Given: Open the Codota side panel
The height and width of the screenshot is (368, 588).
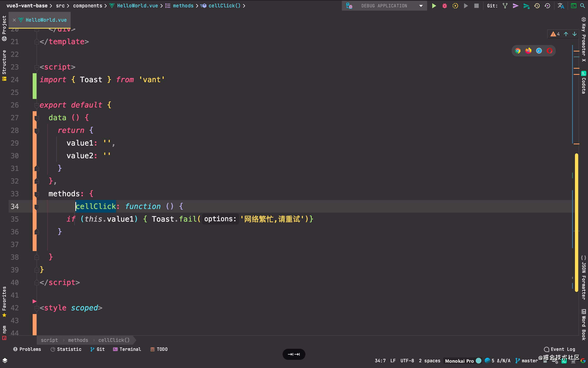Looking at the screenshot, I should pyautogui.click(x=584, y=82).
